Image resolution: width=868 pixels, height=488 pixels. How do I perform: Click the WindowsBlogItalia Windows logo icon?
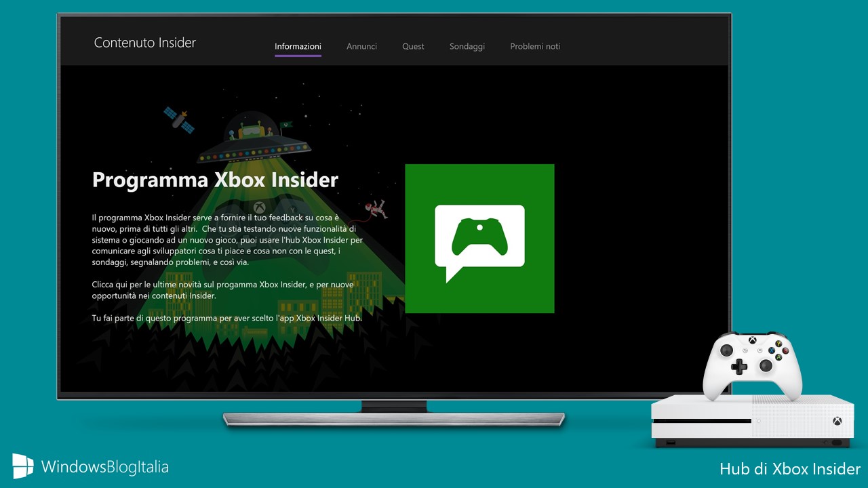(22, 466)
